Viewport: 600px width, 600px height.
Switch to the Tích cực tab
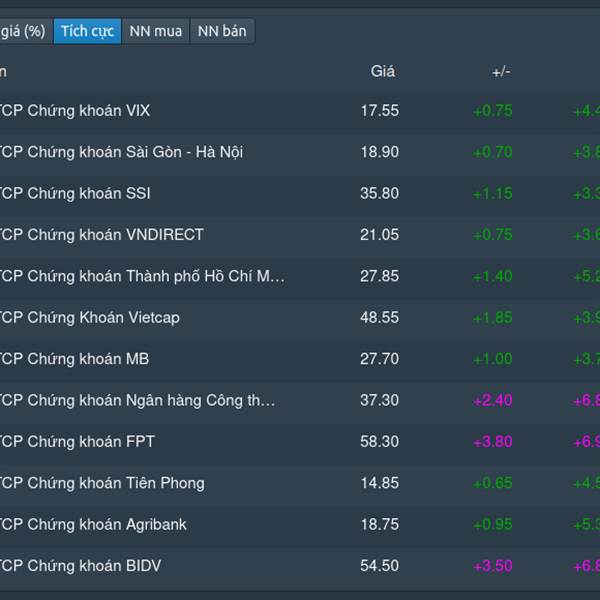[87, 31]
